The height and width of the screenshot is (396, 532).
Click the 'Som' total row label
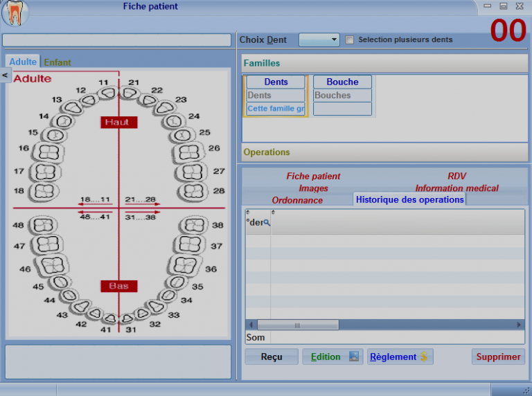(256, 337)
